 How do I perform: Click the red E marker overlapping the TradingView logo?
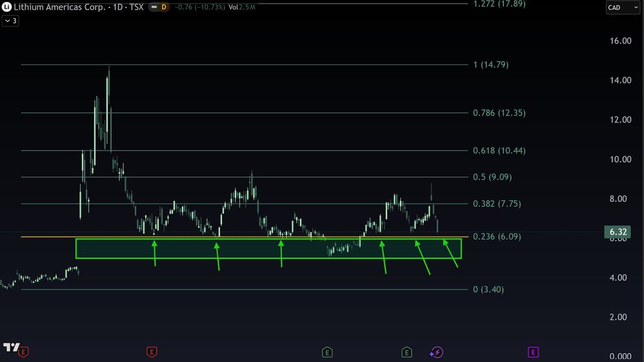[24, 352]
